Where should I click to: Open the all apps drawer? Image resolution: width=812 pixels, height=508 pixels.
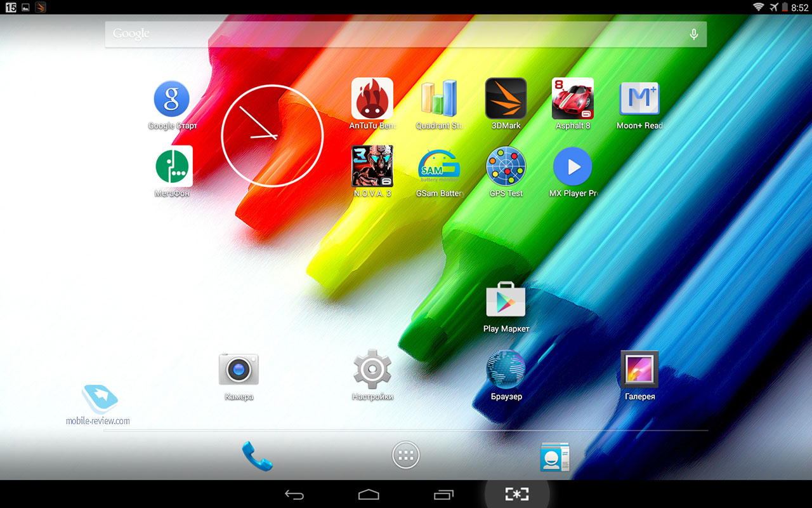pos(406,455)
